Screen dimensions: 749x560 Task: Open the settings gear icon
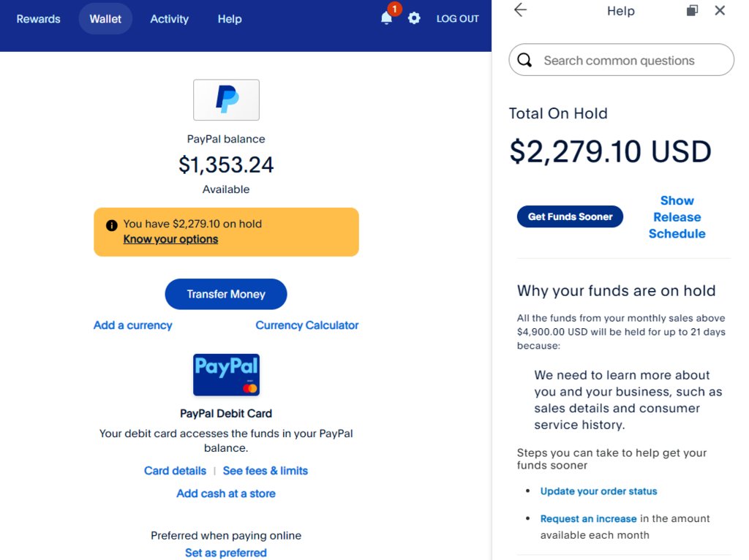[x=414, y=18]
